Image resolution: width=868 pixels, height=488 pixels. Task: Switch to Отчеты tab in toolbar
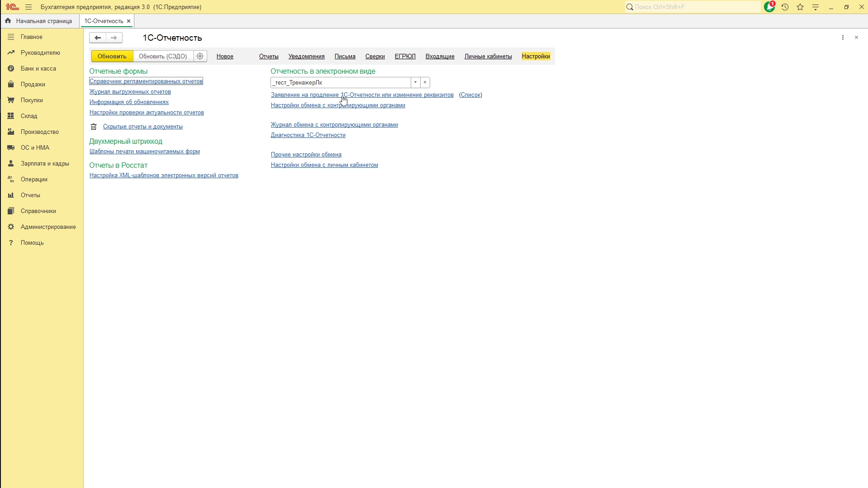[x=269, y=57]
